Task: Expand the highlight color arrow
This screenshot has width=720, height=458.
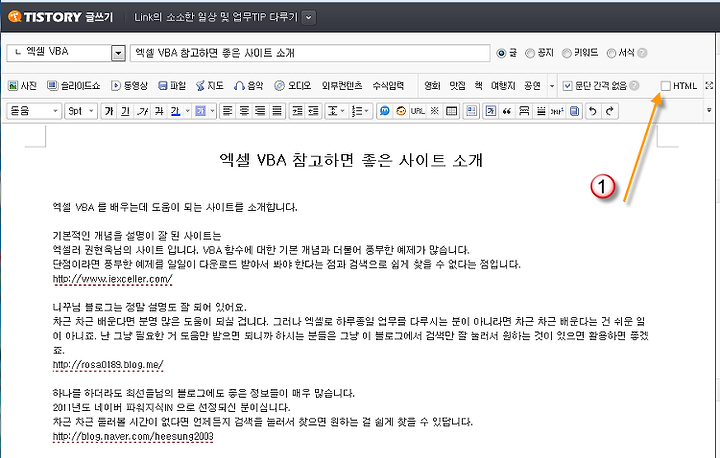Action: coord(212,111)
